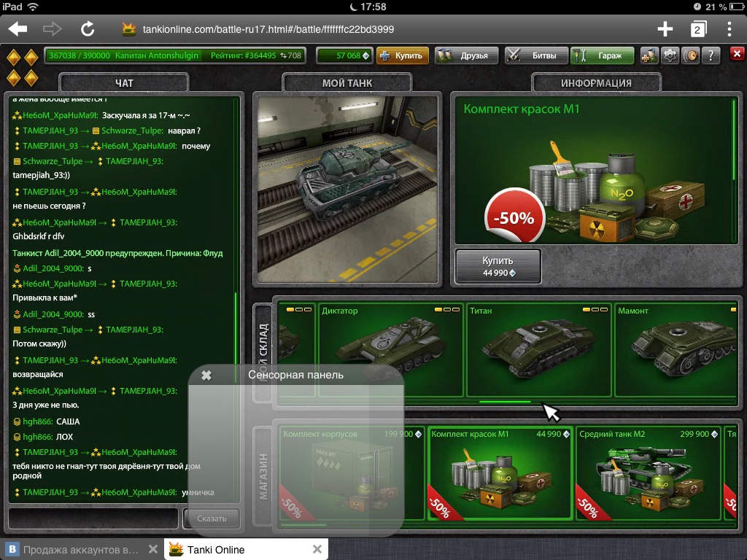Click the '3 дня уже не пью.' message
The width and height of the screenshot is (747, 560).
(46, 405)
